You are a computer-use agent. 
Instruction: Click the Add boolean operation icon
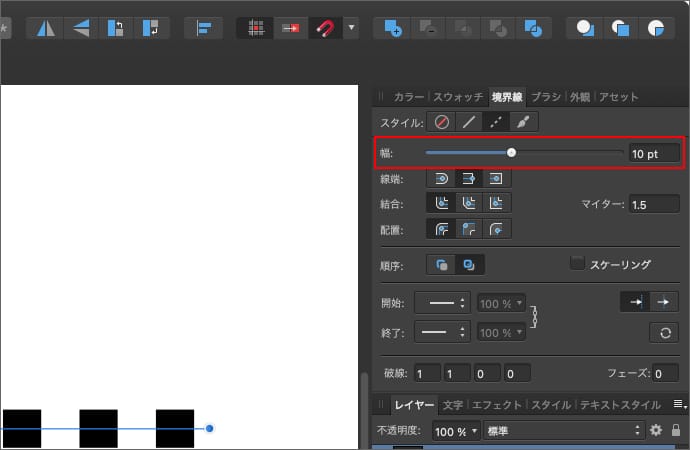click(x=391, y=28)
